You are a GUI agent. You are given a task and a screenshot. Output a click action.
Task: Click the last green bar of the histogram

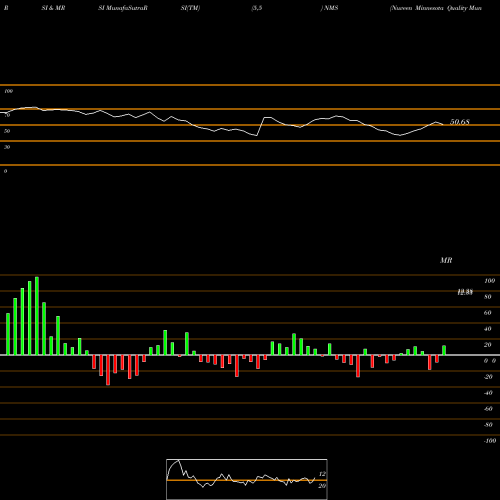pos(444,350)
